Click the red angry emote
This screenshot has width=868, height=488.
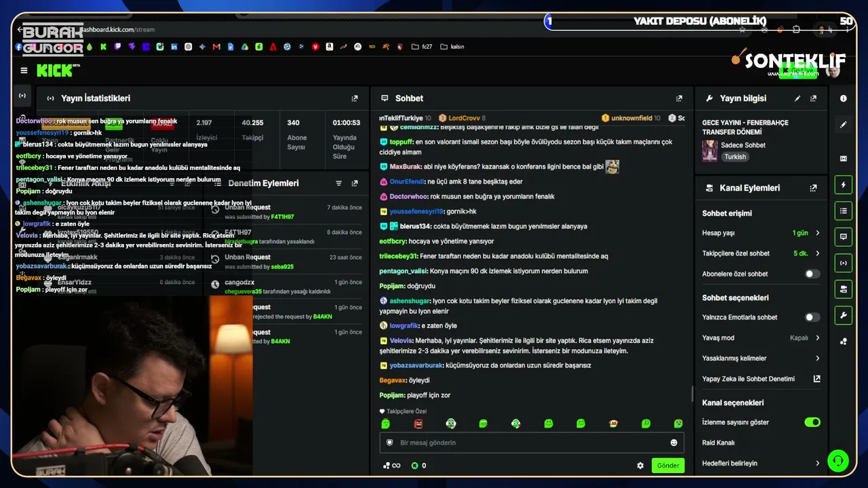point(418,424)
